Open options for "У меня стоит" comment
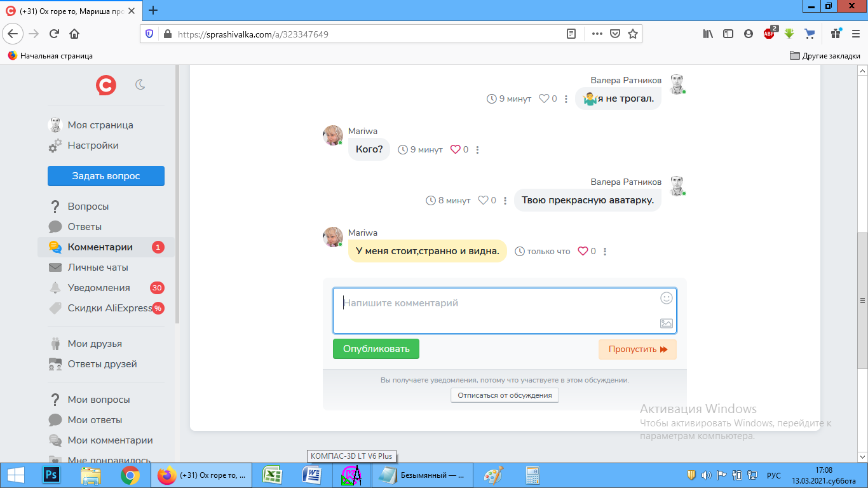This screenshot has height=488, width=868. [x=605, y=252]
